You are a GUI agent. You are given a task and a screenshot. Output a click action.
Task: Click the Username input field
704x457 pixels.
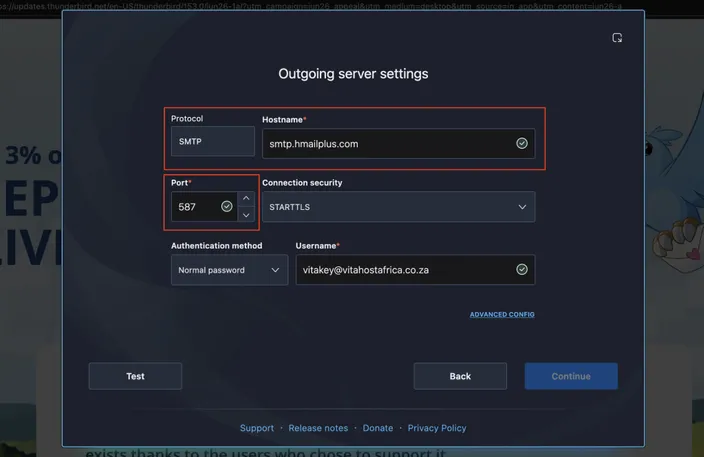(415, 270)
